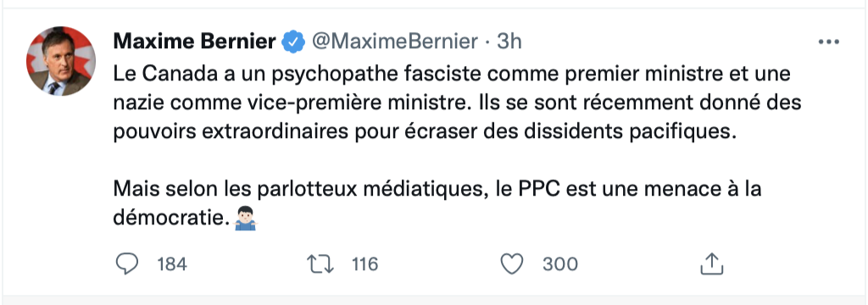The width and height of the screenshot is (868, 305).
Task: Click the line beginning 'Mais selon les parlotteux'
Action: (x=437, y=189)
